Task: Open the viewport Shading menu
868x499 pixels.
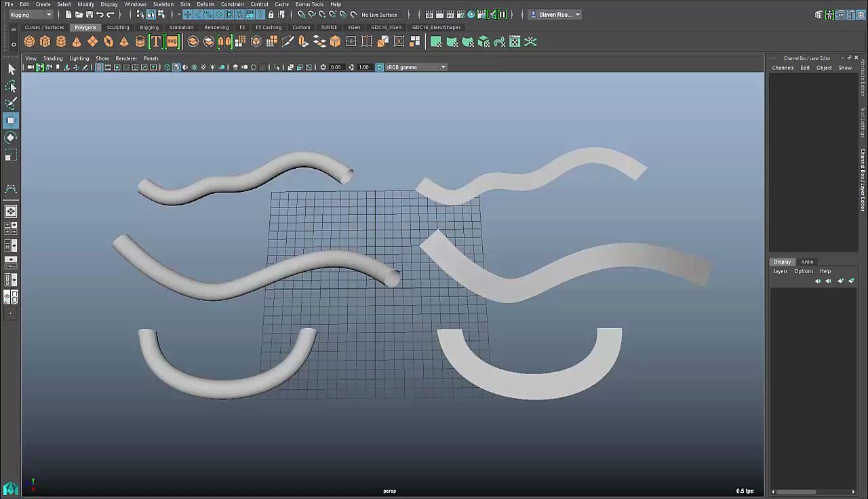Action: 53,58
